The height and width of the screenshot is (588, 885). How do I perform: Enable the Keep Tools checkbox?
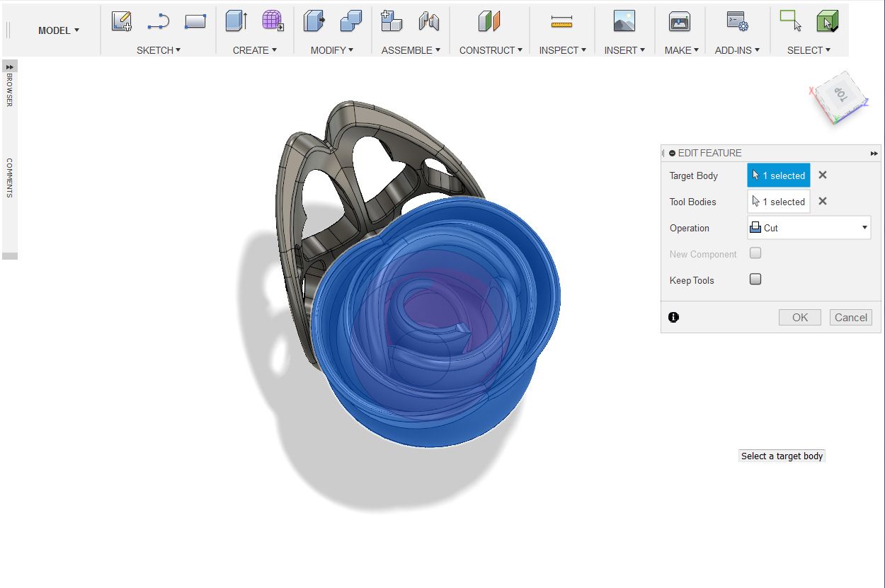tap(755, 279)
